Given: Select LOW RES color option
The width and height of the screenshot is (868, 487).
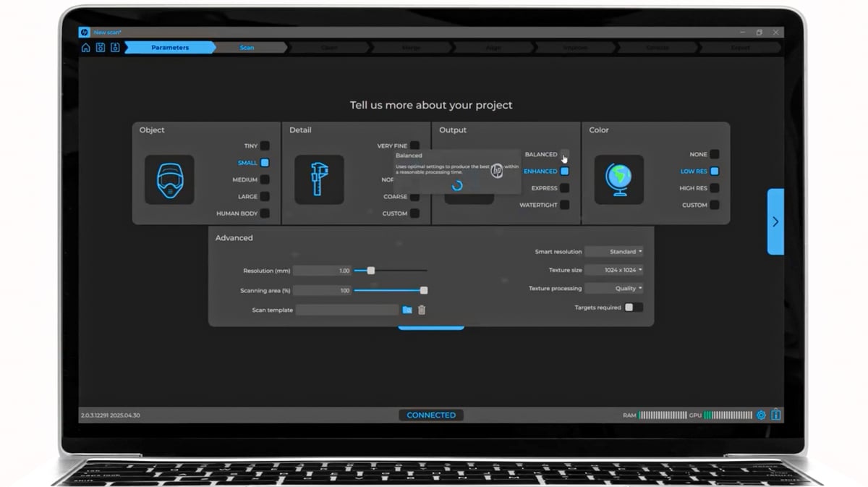Looking at the screenshot, I should pyautogui.click(x=715, y=171).
